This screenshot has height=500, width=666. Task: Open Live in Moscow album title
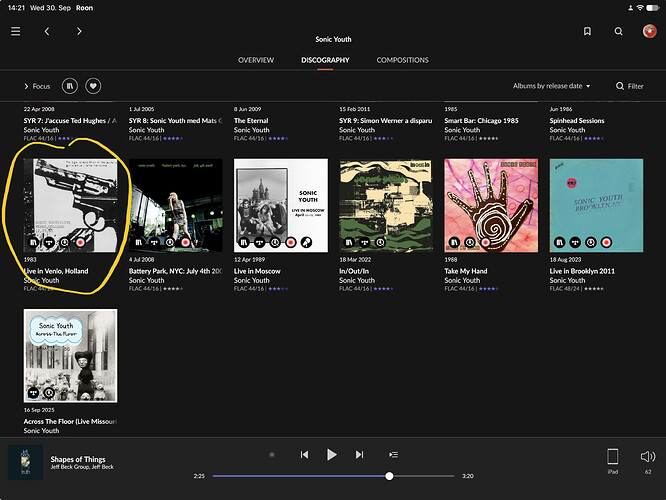pyautogui.click(x=257, y=271)
